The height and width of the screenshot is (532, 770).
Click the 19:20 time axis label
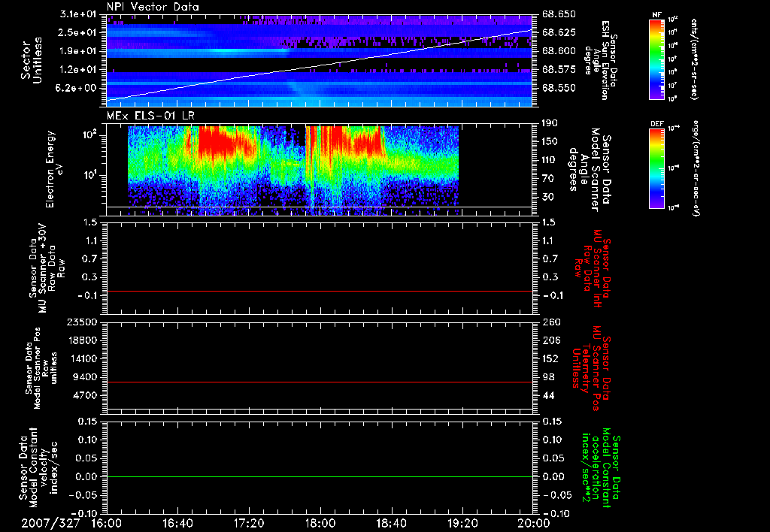(462, 523)
